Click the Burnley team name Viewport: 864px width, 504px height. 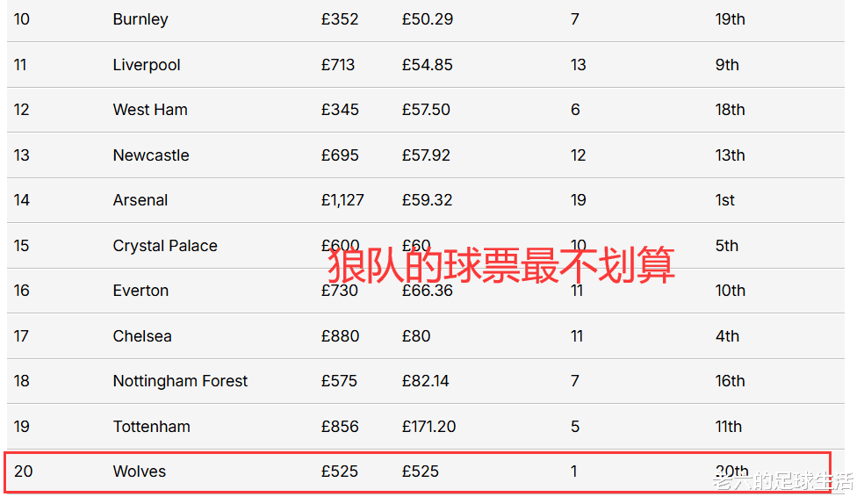pos(140,19)
